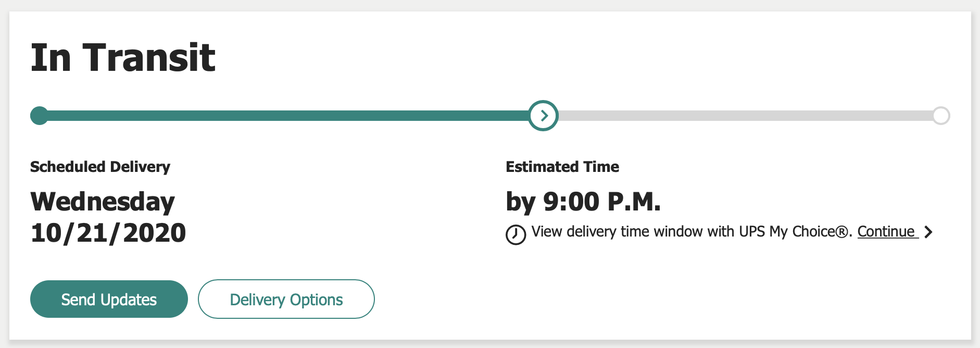Click empty card area right of Delivery Options
The width and height of the screenshot is (980, 348).
coord(625,300)
